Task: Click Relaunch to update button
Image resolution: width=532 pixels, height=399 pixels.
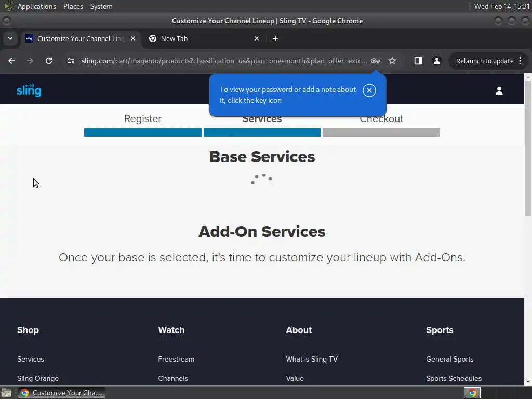Action: tap(485, 61)
